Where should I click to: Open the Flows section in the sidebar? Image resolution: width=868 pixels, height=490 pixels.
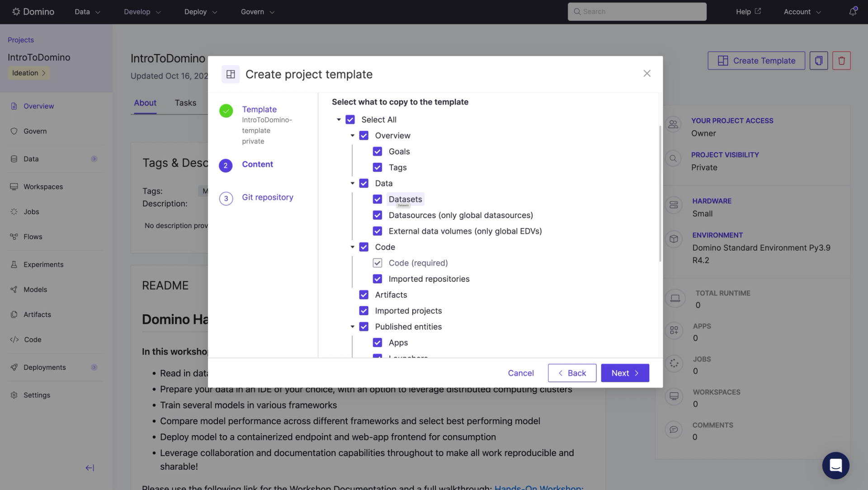[32, 236]
